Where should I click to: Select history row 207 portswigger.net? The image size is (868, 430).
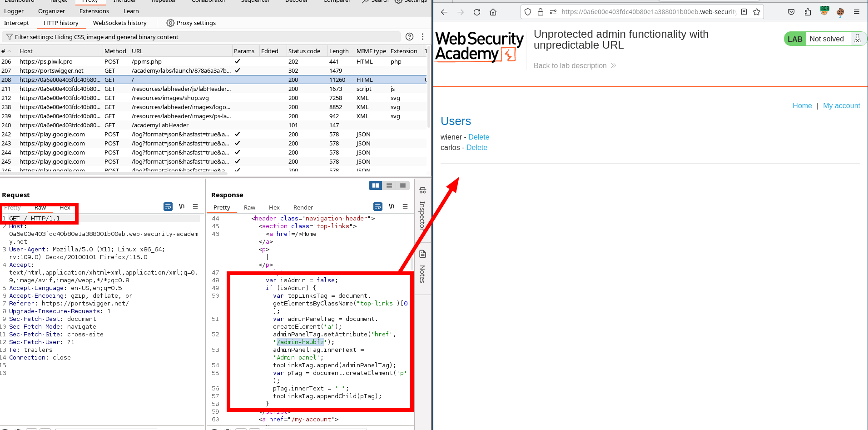pos(213,70)
